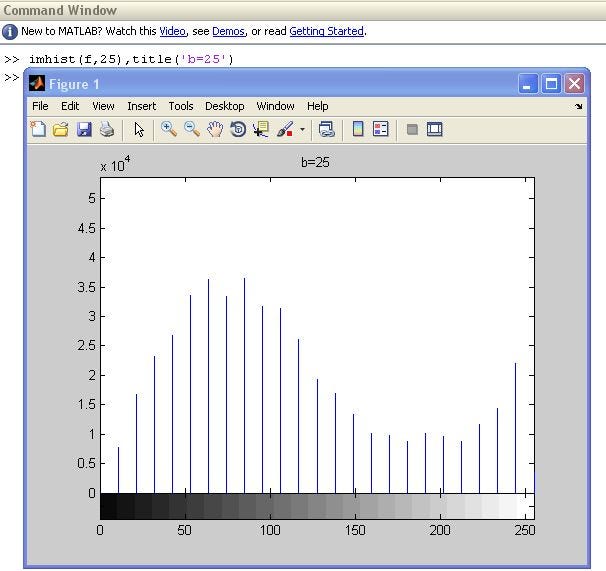Minimize the Figure 1 window
The image size is (606, 571).
click(x=528, y=84)
